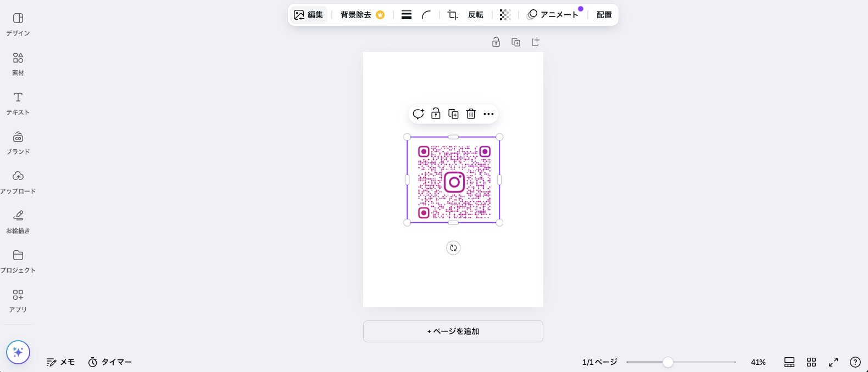
Task: Duplicate the page with top icon
Action: tap(516, 42)
